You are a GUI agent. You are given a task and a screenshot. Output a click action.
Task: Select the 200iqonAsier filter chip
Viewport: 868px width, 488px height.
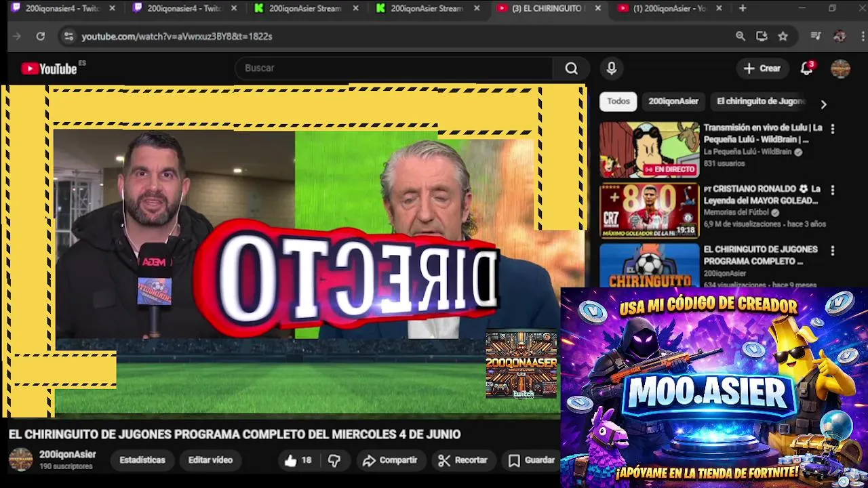(x=673, y=101)
